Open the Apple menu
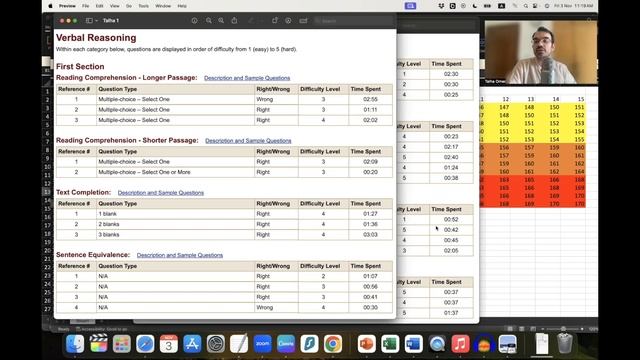The height and width of the screenshot is (360, 640). click(50, 6)
